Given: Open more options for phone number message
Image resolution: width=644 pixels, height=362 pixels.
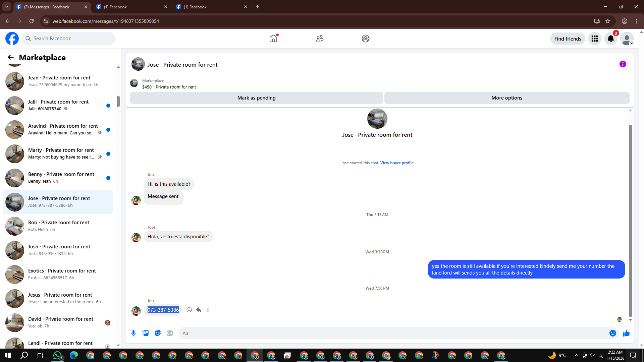Looking at the screenshot, I should pyautogui.click(x=208, y=310).
